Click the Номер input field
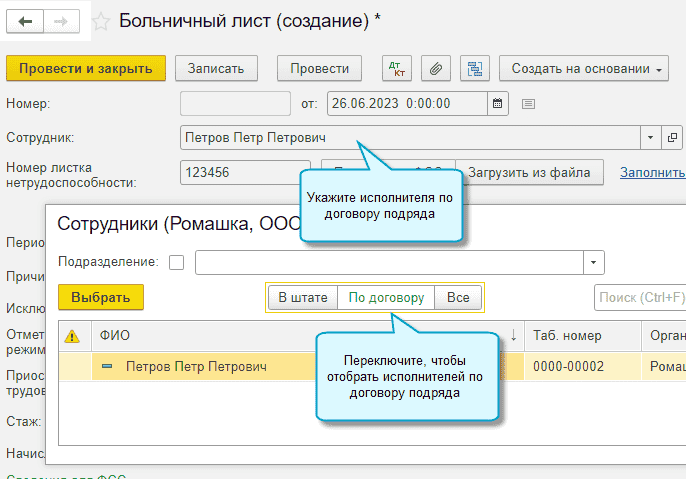The image size is (686, 479). click(235, 104)
